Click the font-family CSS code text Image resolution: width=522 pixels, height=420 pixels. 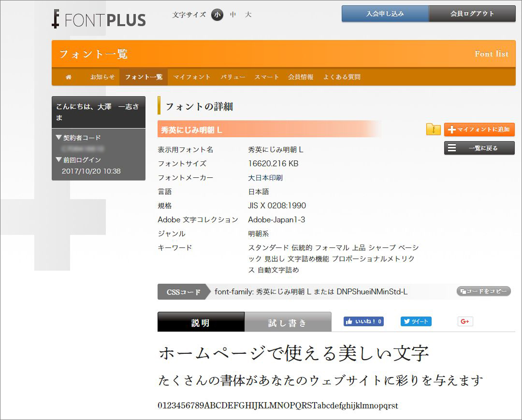(311, 292)
